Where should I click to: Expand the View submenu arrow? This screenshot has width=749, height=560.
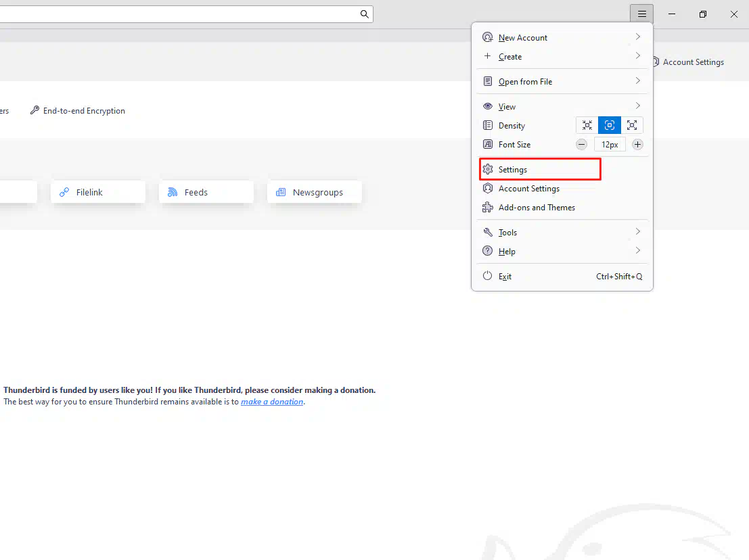638,106
